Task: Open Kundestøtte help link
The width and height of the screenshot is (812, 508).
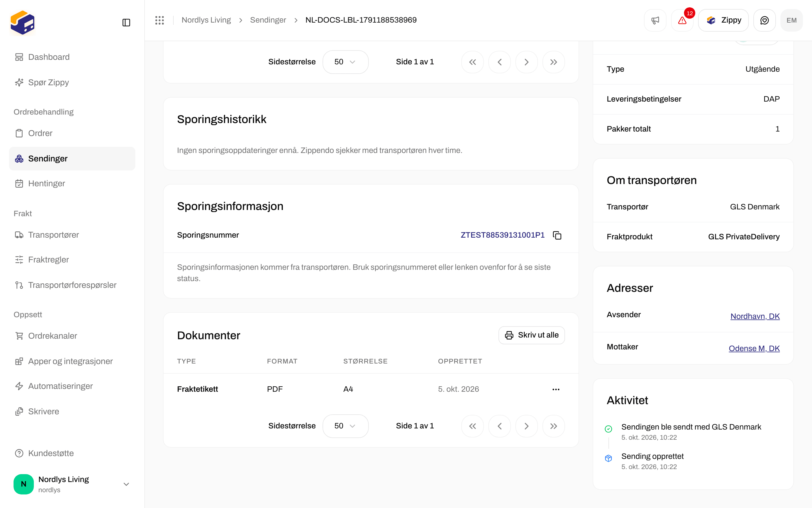Action: [x=72, y=453]
